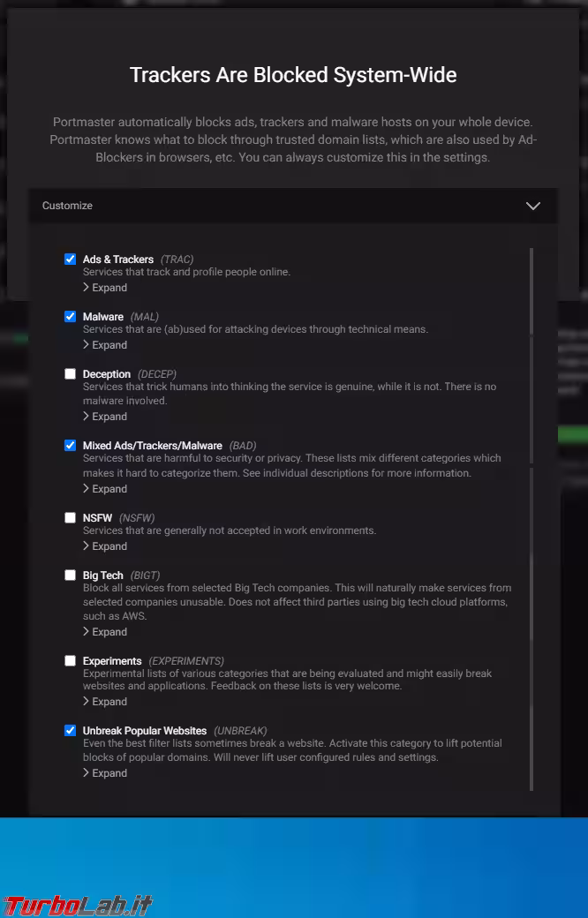Image resolution: width=588 pixels, height=918 pixels.
Task: Expand the Deception category lists
Action: pyautogui.click(x=105, y=417)
